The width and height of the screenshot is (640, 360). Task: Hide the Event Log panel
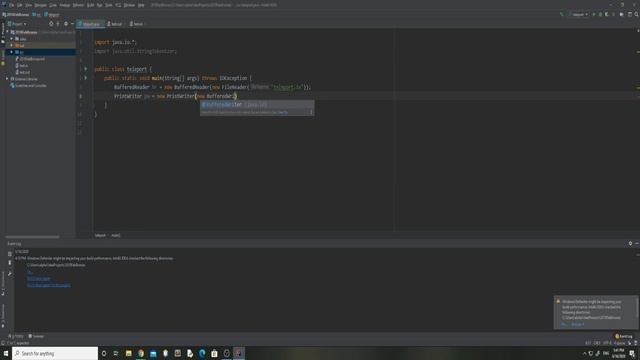tap(637, 244)
